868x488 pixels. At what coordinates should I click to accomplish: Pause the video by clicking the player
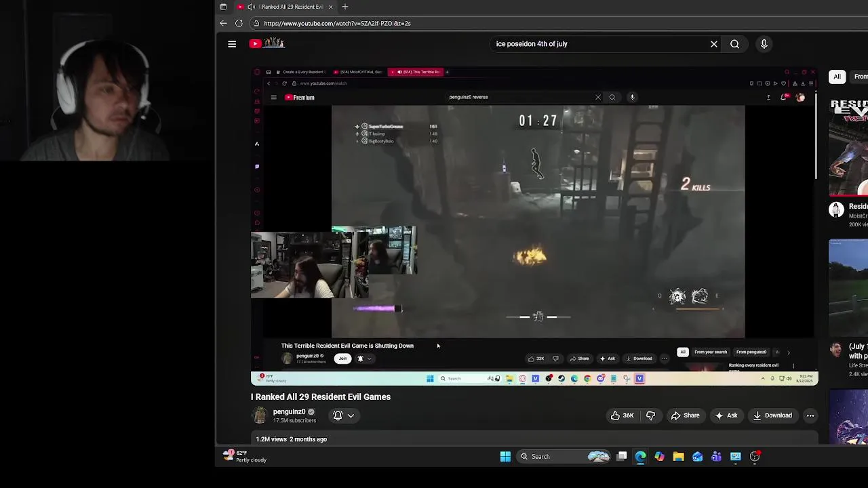pos(534,226)
